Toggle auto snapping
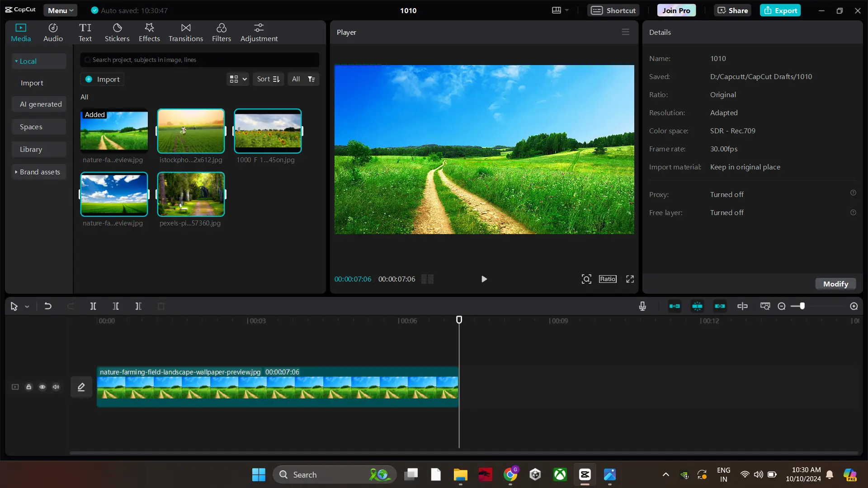This screenshot has height=488, width=868. click(697, 306)
